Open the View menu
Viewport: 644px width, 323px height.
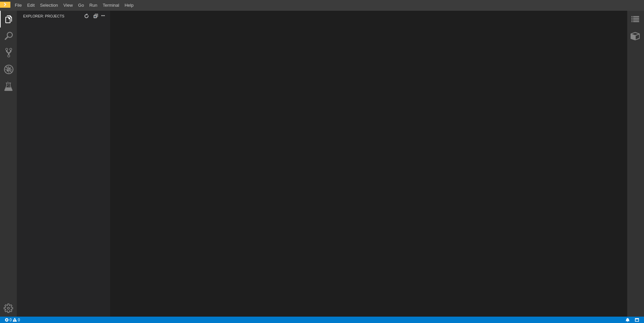[68, 5]
